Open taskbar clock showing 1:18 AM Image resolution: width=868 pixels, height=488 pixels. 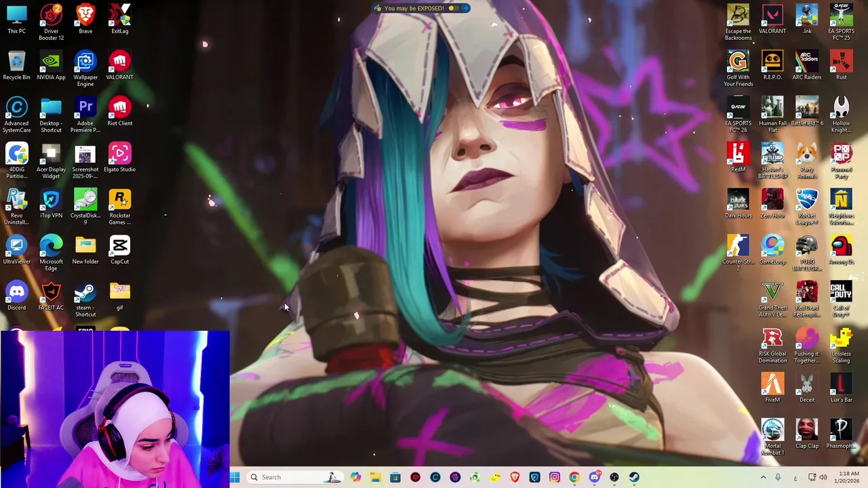pos(848,477)
